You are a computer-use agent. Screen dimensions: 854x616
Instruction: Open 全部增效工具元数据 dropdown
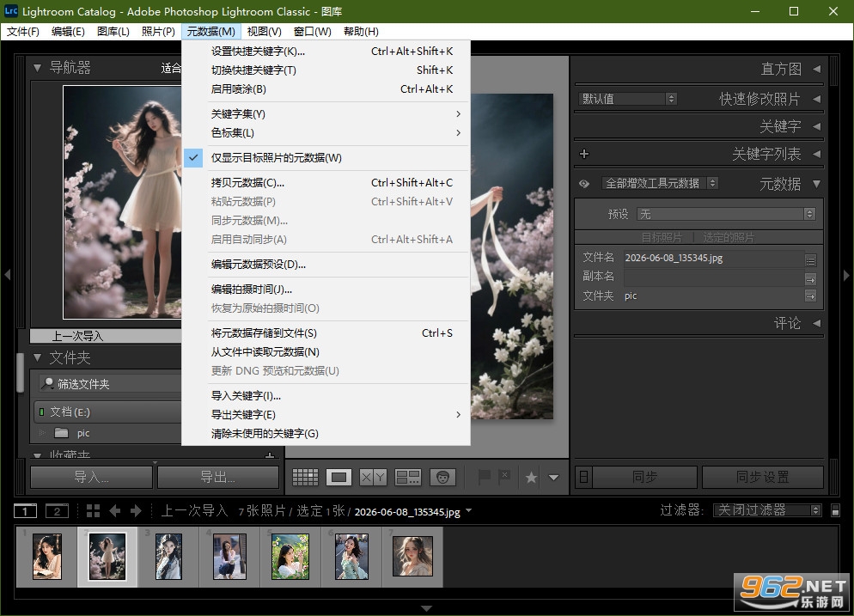click(660, 184)
